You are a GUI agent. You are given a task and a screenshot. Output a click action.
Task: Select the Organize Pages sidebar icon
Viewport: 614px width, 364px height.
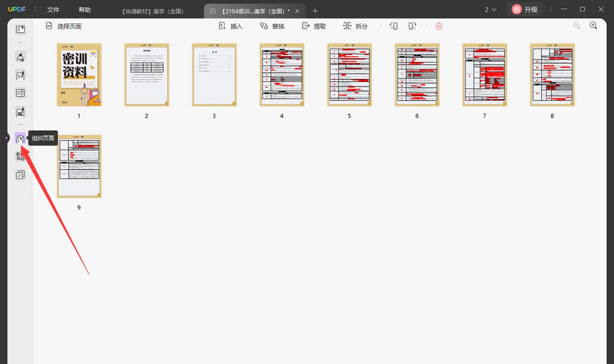(x=20, y=139)
